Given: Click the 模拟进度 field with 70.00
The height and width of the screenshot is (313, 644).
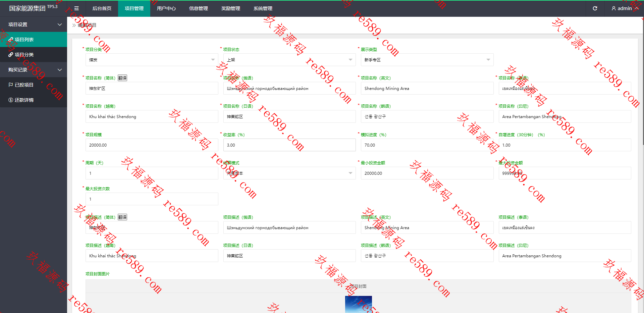Looking at the screenshot, I should point(427,145).
